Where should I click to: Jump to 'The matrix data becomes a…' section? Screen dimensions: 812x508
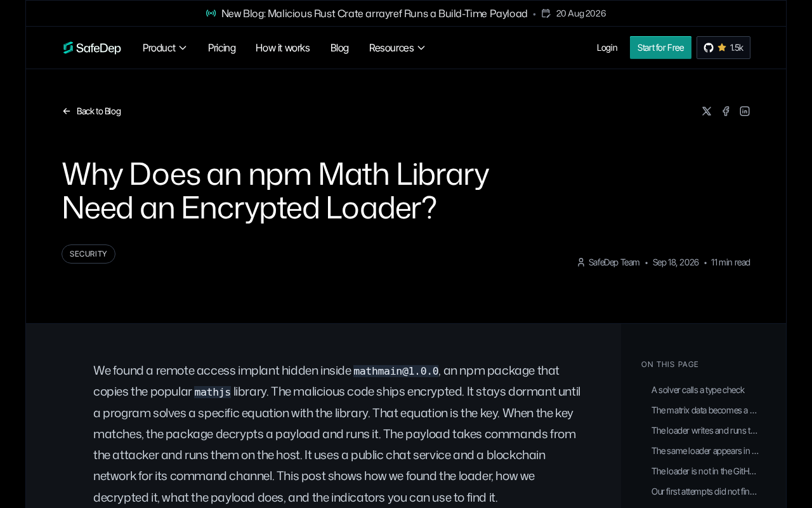tap(705, 410)
